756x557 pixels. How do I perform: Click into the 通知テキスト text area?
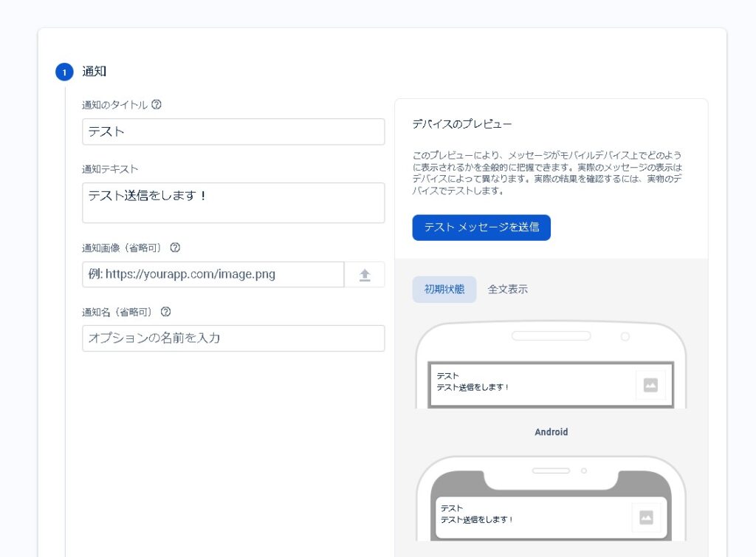(x=233, y=202)
